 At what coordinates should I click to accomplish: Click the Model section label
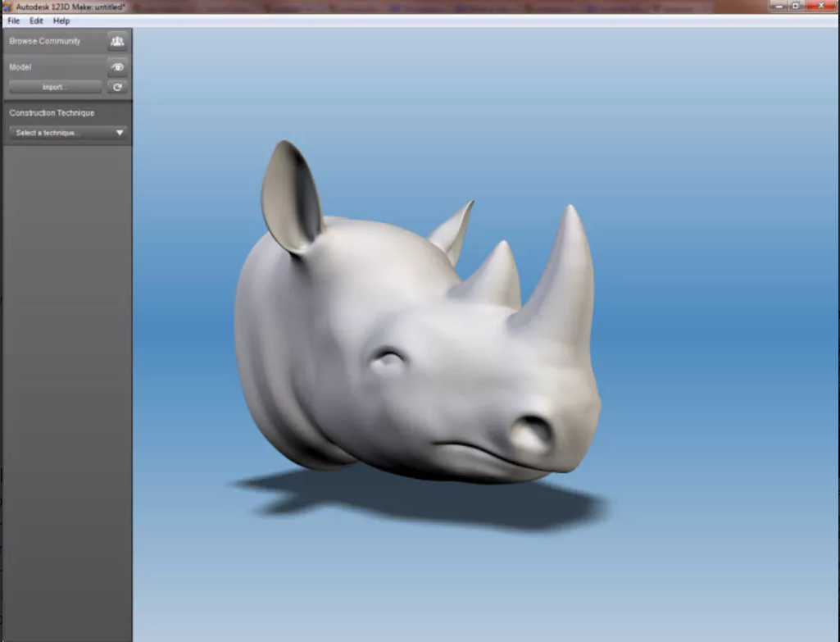coord(20,67)
